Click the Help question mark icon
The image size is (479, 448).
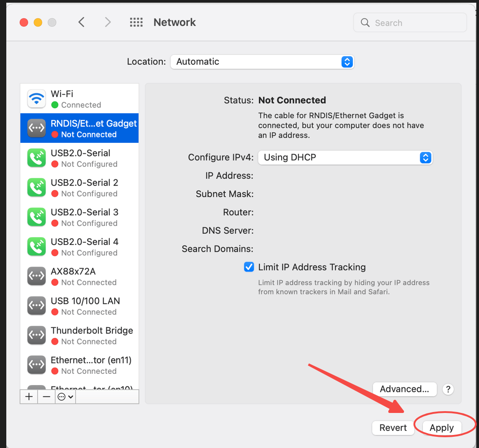[x=448, y=389]
